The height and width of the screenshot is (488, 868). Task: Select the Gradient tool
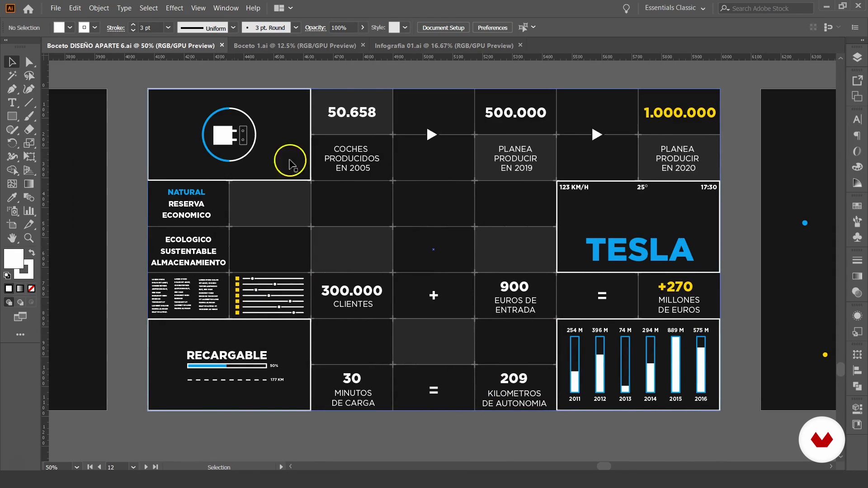point(29,184)
